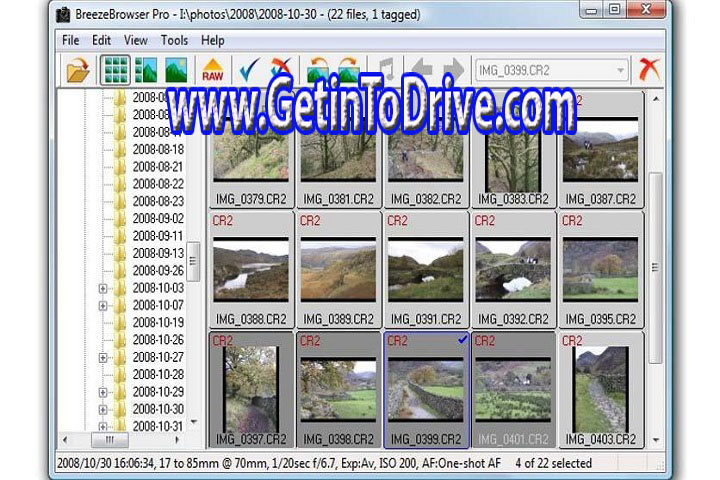Screen dimensions: 720x480
Task: Open the IMG_0399.CR2 filename dropdown
Action: click(x=620, y=71)
